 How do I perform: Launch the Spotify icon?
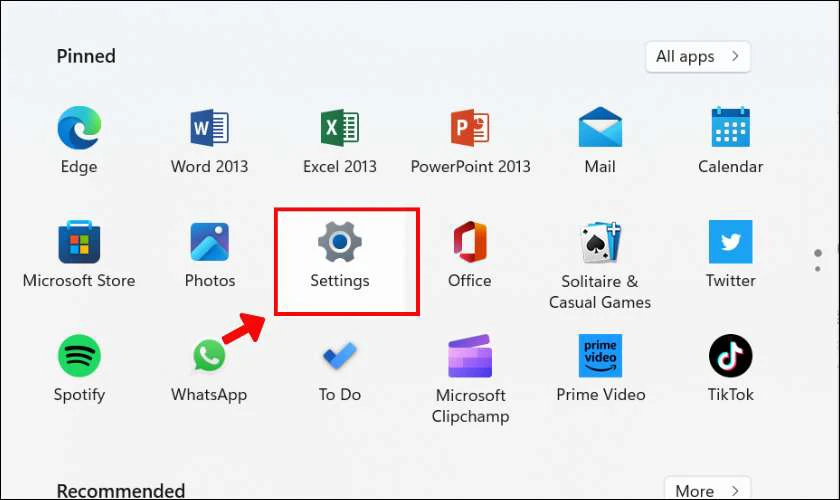coord(79,356)
